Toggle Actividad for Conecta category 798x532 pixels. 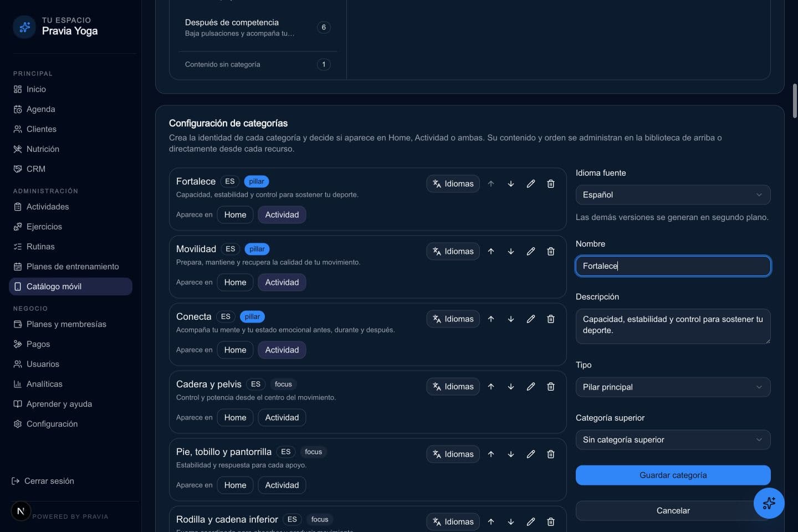coord(282,350)
